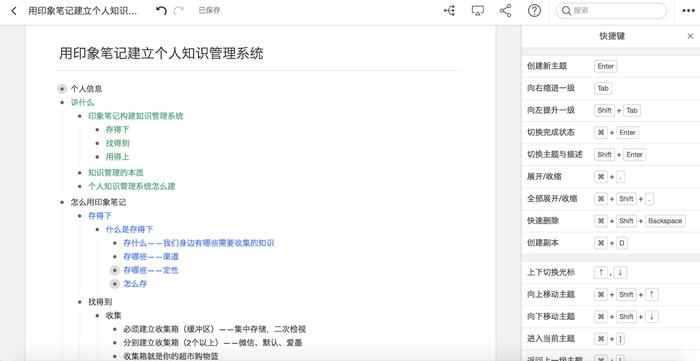Select the 分别建立收集箱 topic line
Screen dimensions: 700x361
(x=213, y=343)
